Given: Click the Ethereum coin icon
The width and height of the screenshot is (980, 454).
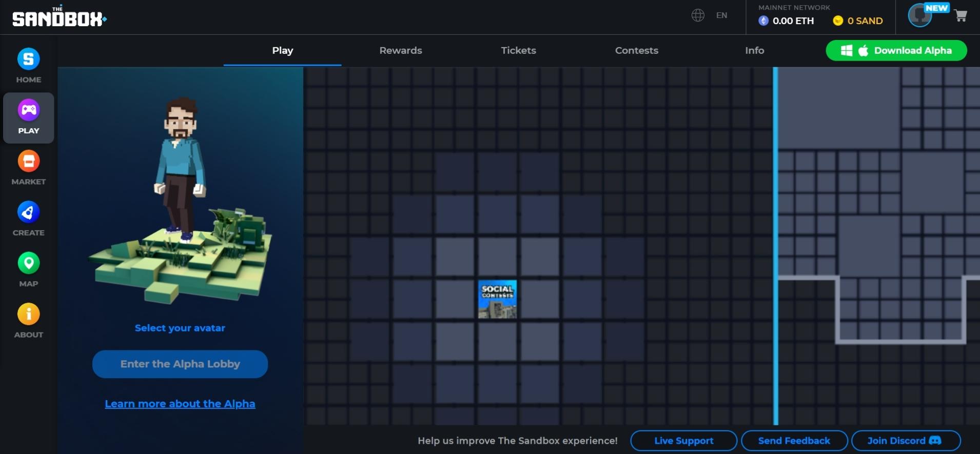Looking at the screenshot, I should coord(763,21).
